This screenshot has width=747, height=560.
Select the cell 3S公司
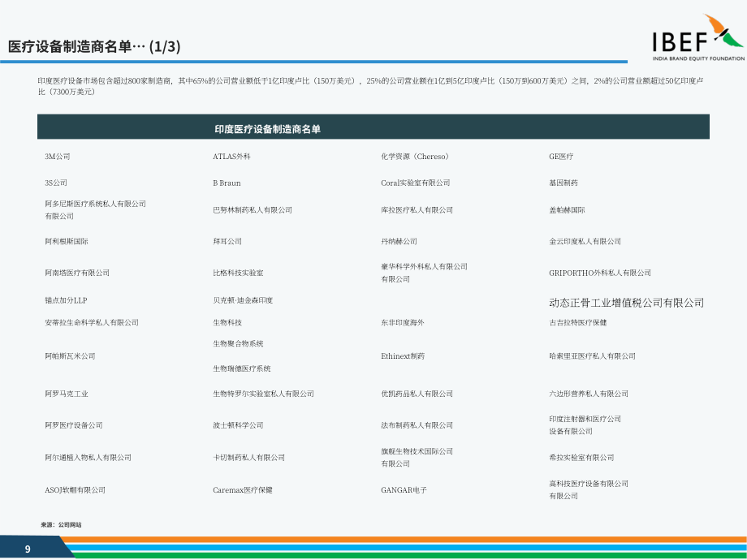(56, 183)
